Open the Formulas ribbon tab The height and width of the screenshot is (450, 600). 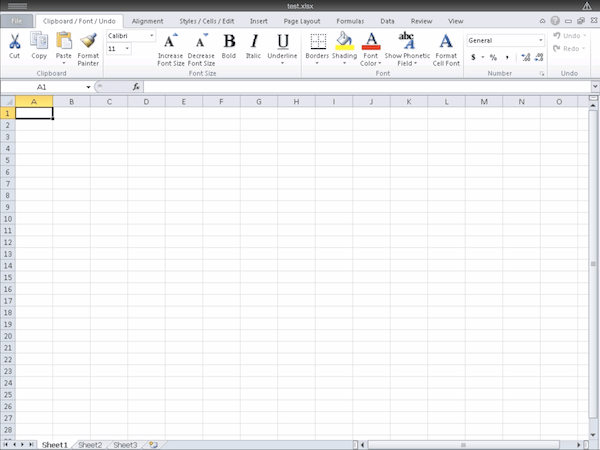pos(350,20)
